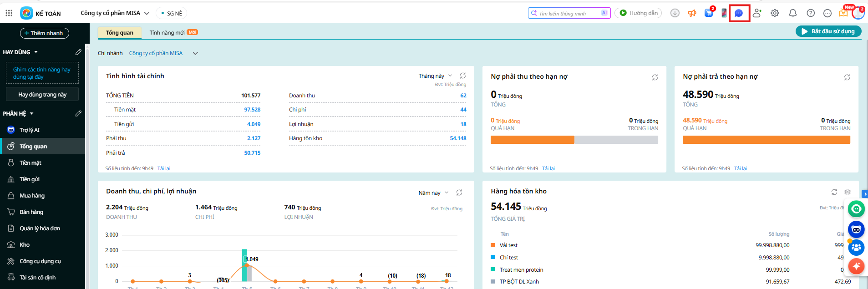Refresh the Tình hình tài chính widget
This screenshot has width=868, height=289.
point(463,76)
